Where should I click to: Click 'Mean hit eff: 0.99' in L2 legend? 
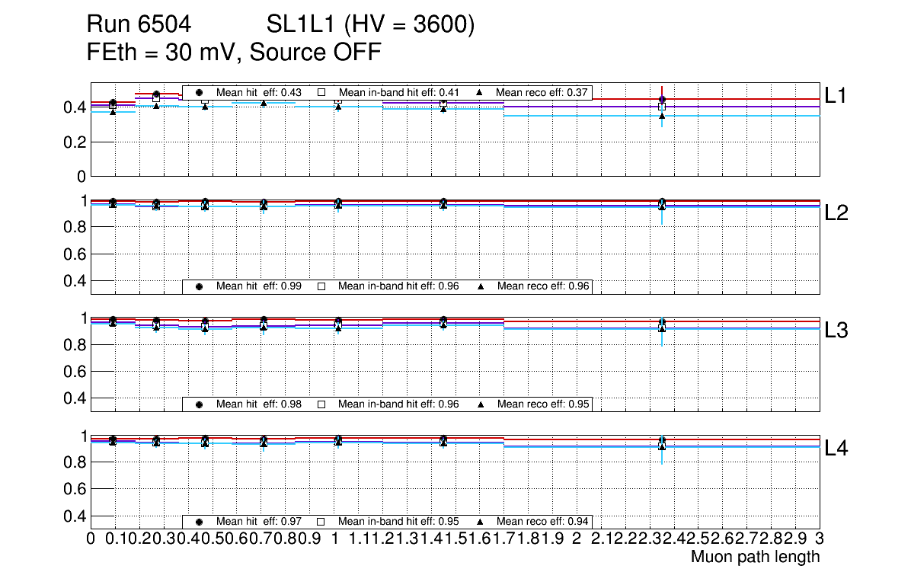click(259, 286)
